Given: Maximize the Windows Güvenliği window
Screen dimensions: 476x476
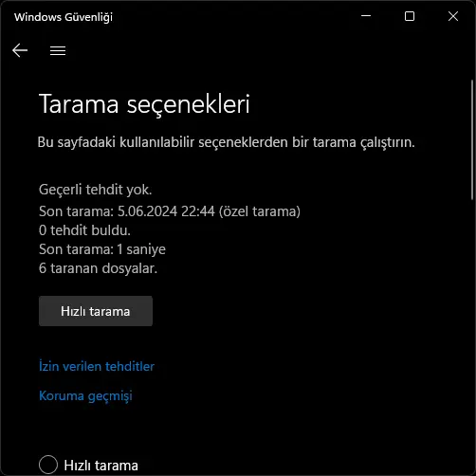Looking at the screenshot, I should (x=410, y=16).
